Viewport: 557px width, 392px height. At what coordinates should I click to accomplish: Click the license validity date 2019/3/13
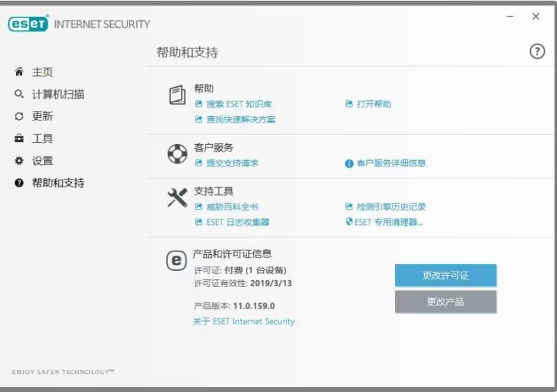[271, 283]
